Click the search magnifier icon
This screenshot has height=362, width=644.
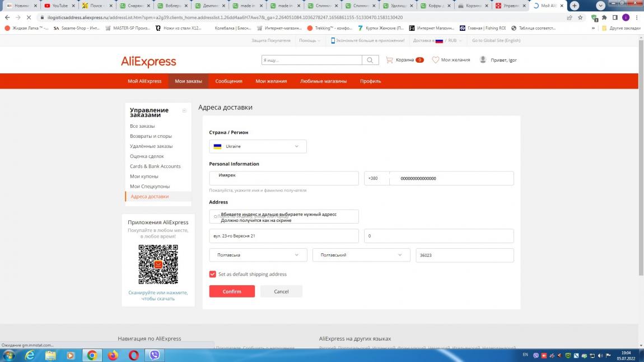tap(370, 60)
